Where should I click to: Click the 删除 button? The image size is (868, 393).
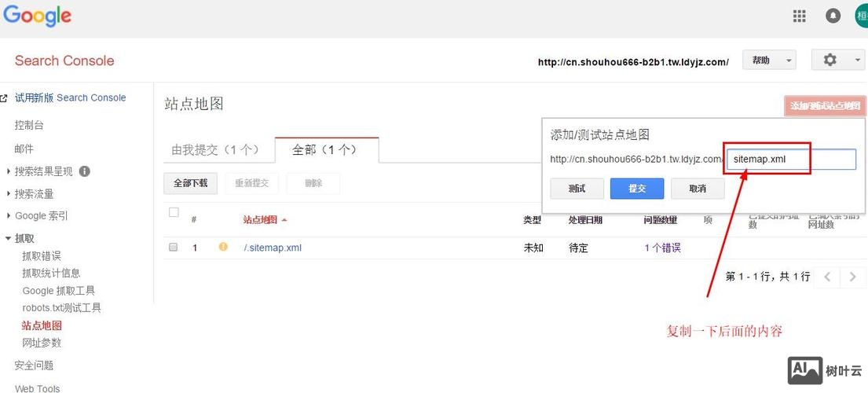point(313,183)
